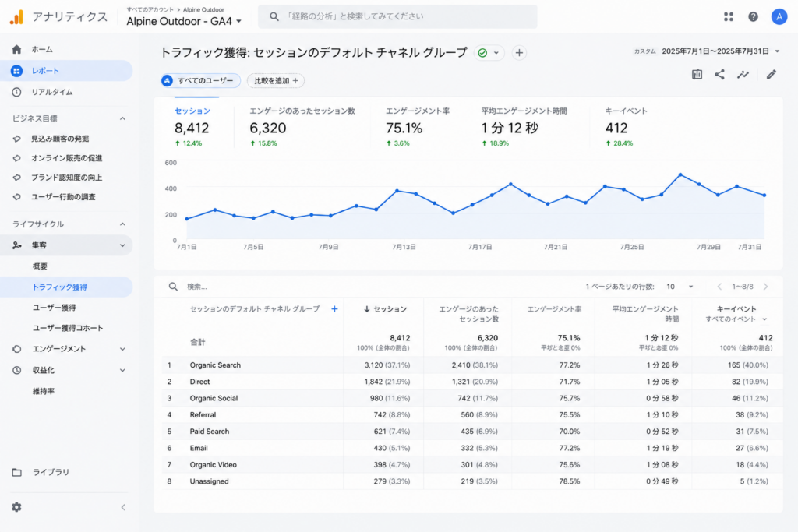Open ユーザー獲得コホート in the sidebar

tap(68, 328)
